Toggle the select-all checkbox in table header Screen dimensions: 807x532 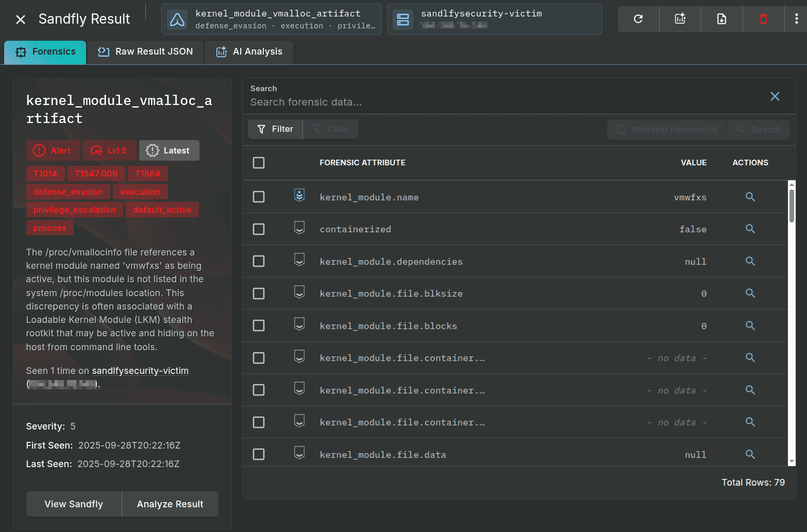click(259, 163)
